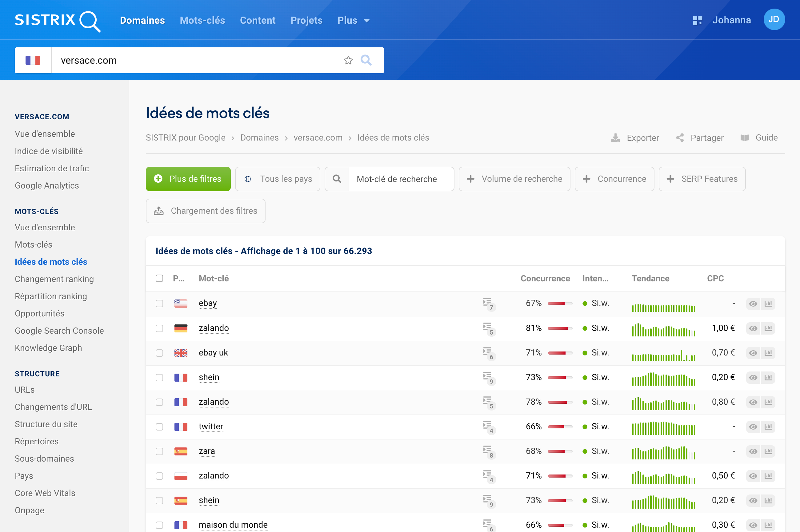800x532 pixels.
Task: Click Exporter
Action: tap(635, 138)
